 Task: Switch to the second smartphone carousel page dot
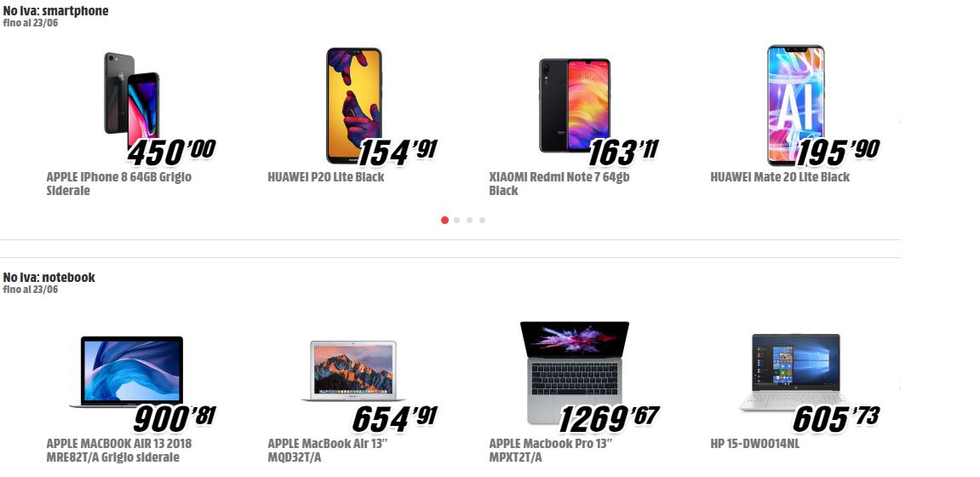coord(457,220)
